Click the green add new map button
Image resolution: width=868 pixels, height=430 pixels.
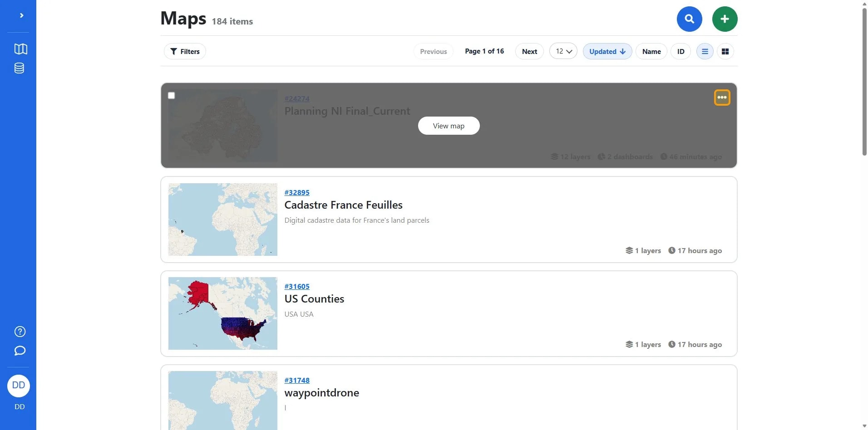point(725,19)
